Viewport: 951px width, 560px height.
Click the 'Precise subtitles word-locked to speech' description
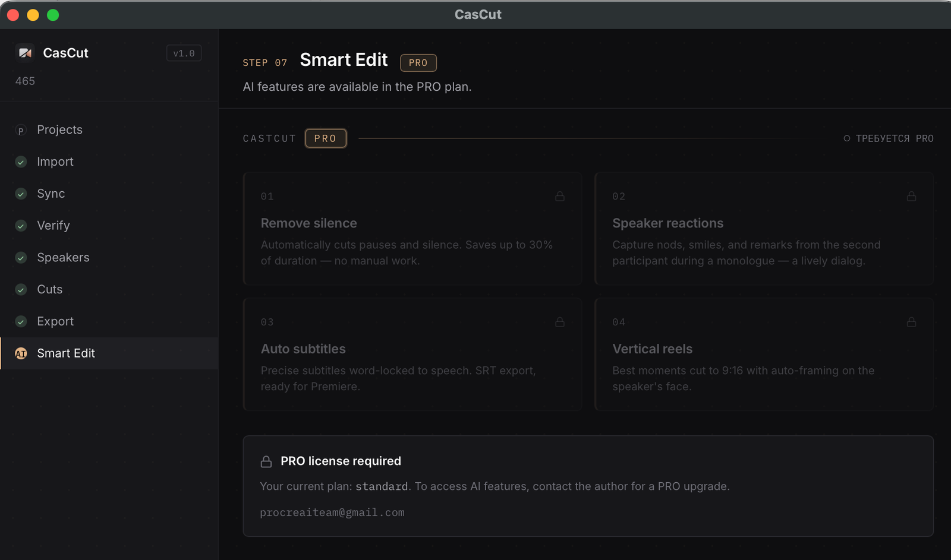pyautogui.click(x=398, y=378)
